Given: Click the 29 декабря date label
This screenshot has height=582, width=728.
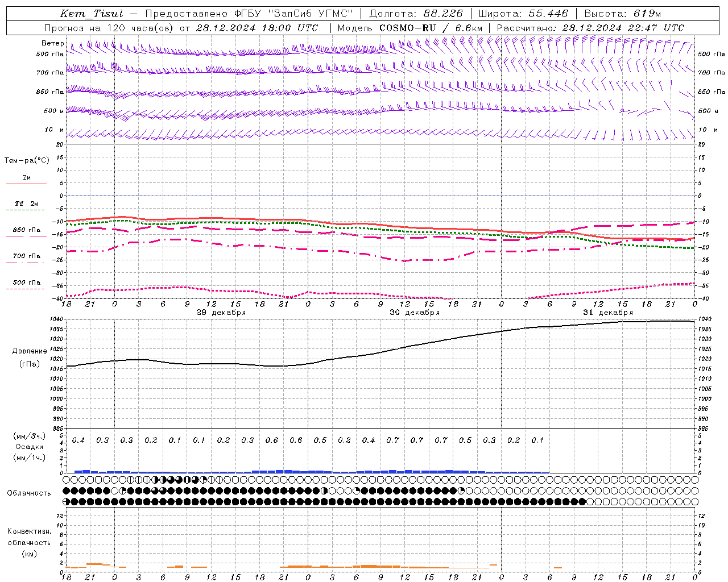Looking at the screenshot, I should pos(221,313).
